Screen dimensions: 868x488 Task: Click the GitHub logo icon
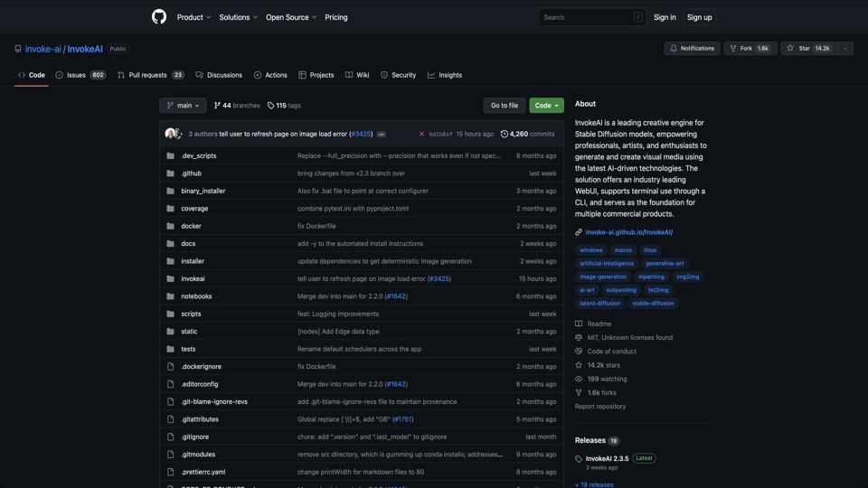pyautogui.click(x=159, y=17)
